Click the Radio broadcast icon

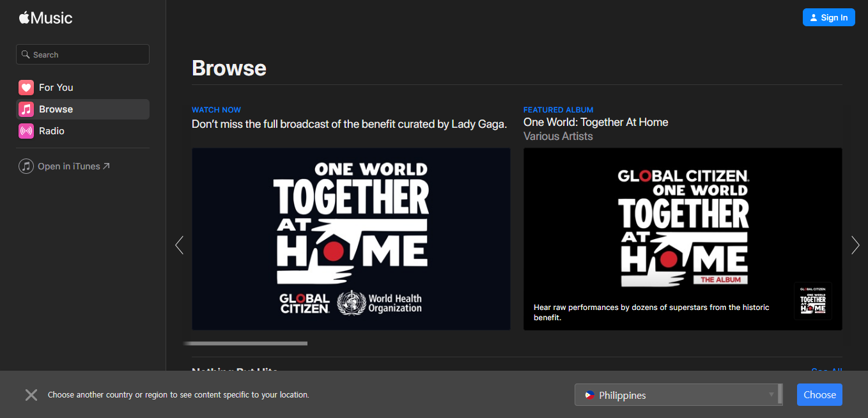click(26, 131)
